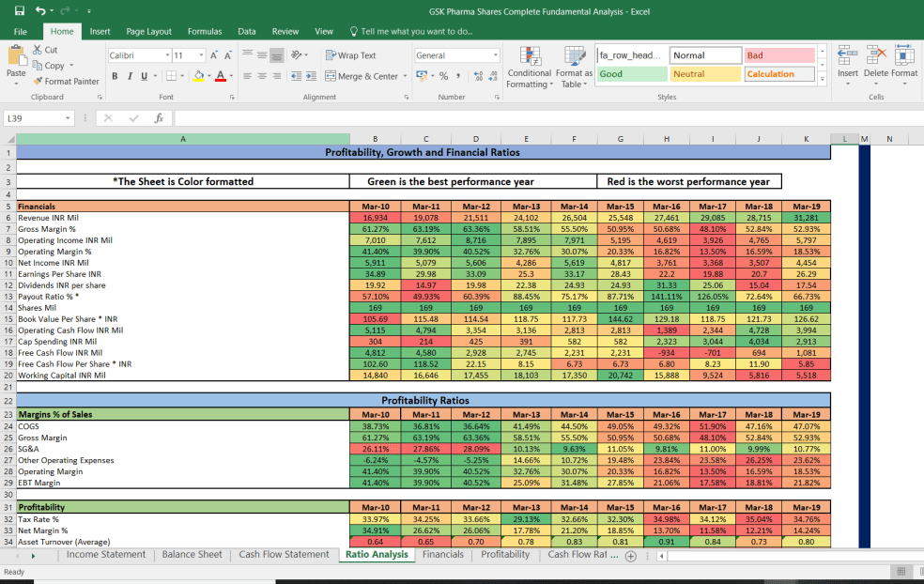924x584 pixels.
Task: Switch to the Balance Sheet tab
Action: point(192,554)
